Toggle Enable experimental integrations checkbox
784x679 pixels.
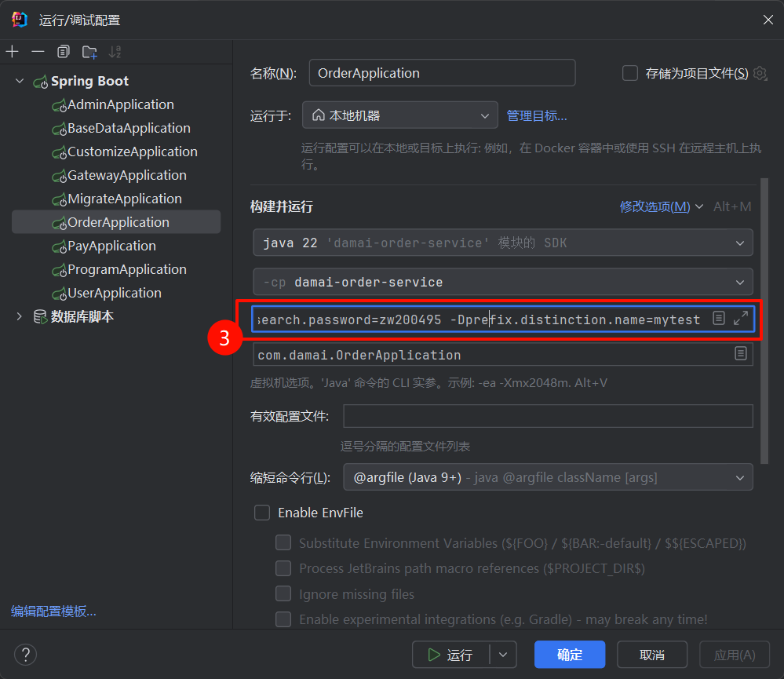click(x=283, y=619)
